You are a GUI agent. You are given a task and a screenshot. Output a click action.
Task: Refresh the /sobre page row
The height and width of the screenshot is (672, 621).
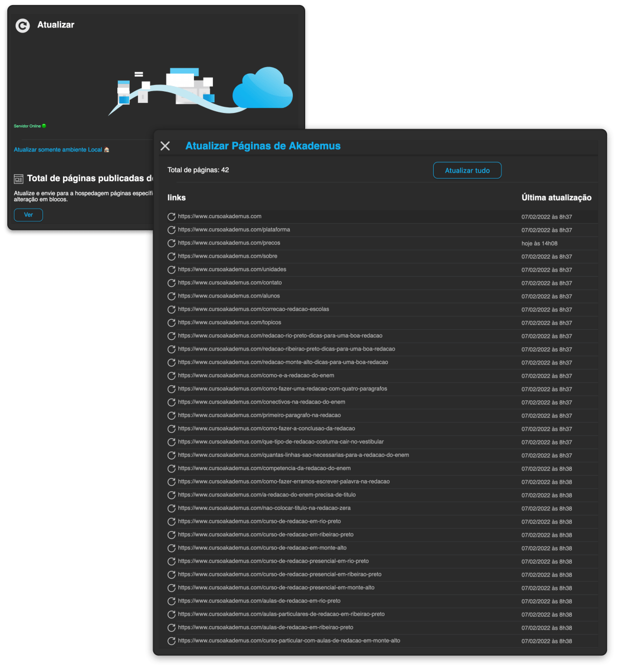tap(172, 256)
